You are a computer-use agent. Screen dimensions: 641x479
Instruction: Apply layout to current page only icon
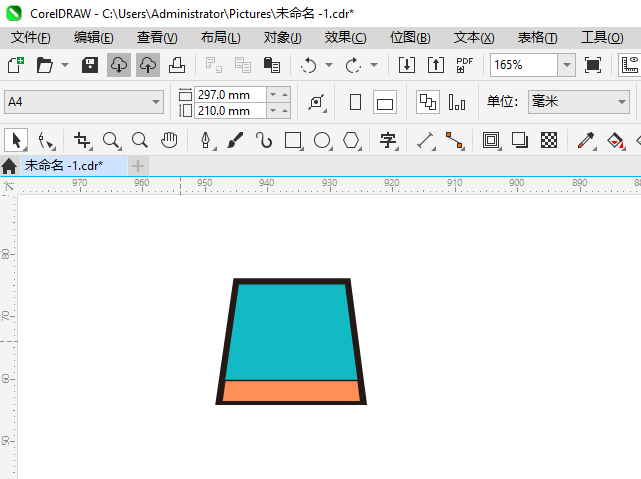(x=457, y=102)
